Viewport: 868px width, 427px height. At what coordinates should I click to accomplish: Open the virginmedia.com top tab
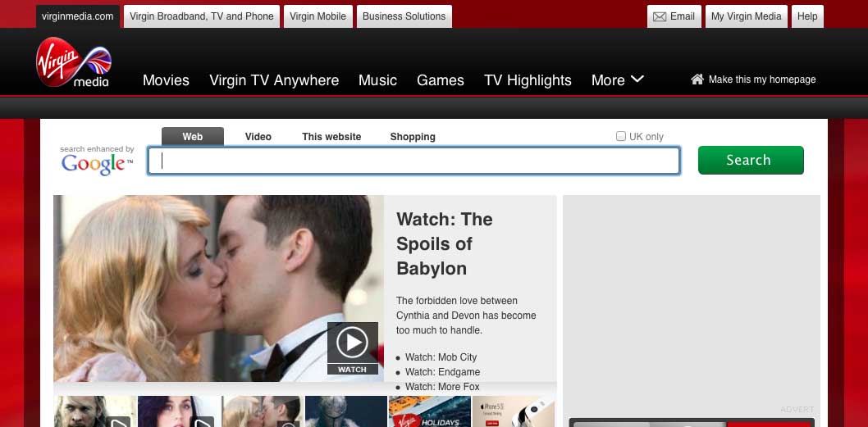(77, 16)
